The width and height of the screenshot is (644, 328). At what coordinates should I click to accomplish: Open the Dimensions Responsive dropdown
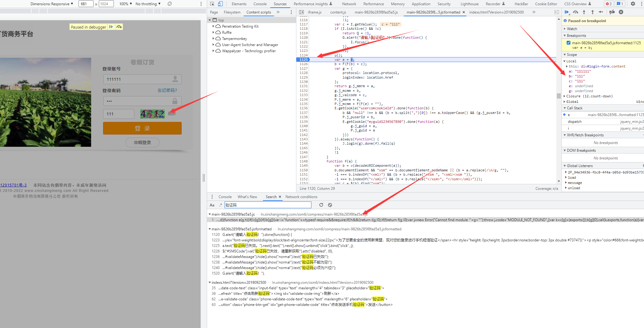click(52, 4)
